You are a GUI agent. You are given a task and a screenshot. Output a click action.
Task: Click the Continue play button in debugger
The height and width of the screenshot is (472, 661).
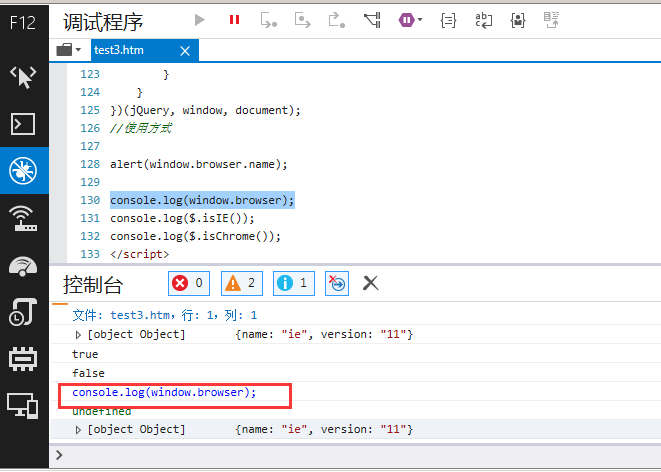200,19
